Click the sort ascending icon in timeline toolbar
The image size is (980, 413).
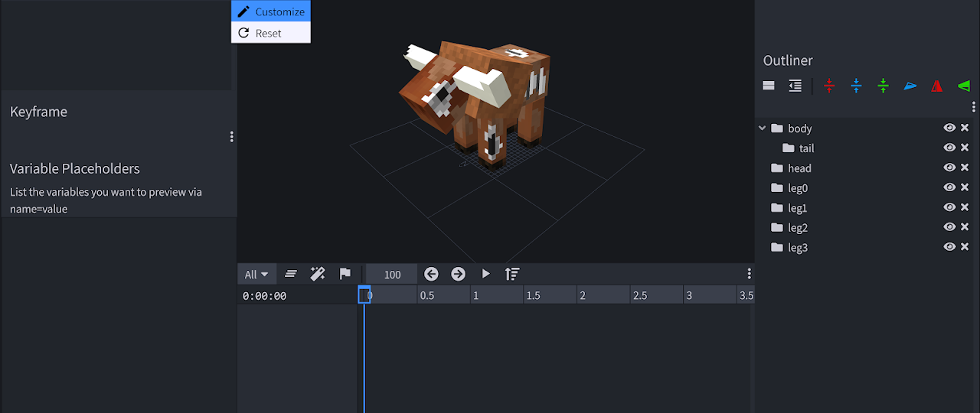512,274
